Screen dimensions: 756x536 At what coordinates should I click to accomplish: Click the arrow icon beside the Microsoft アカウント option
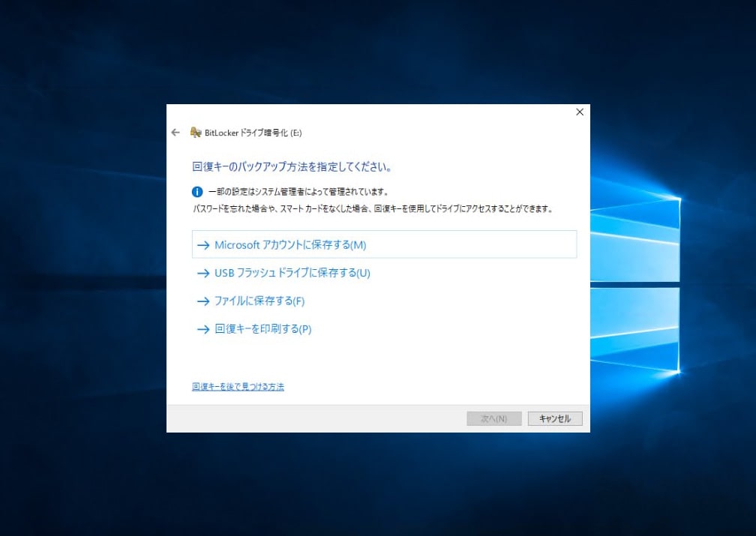[x=202, y=245]
